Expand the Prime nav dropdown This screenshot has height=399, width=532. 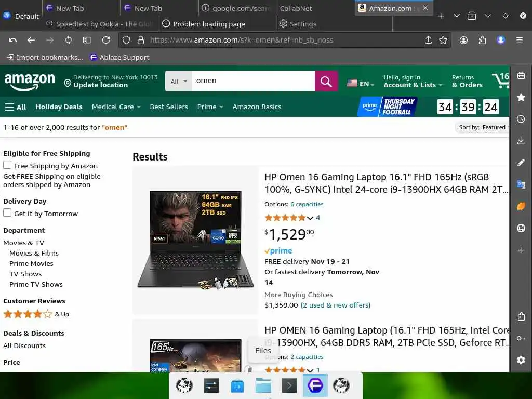(x=210, y=107)
